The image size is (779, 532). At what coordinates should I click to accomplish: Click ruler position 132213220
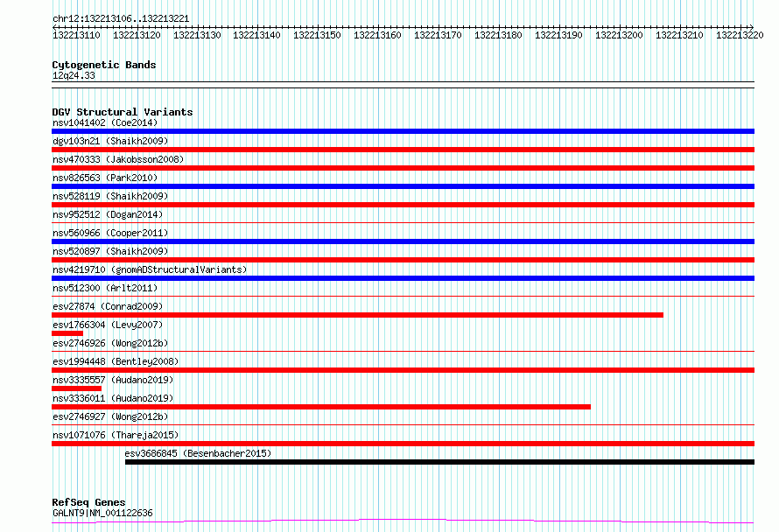740,35
